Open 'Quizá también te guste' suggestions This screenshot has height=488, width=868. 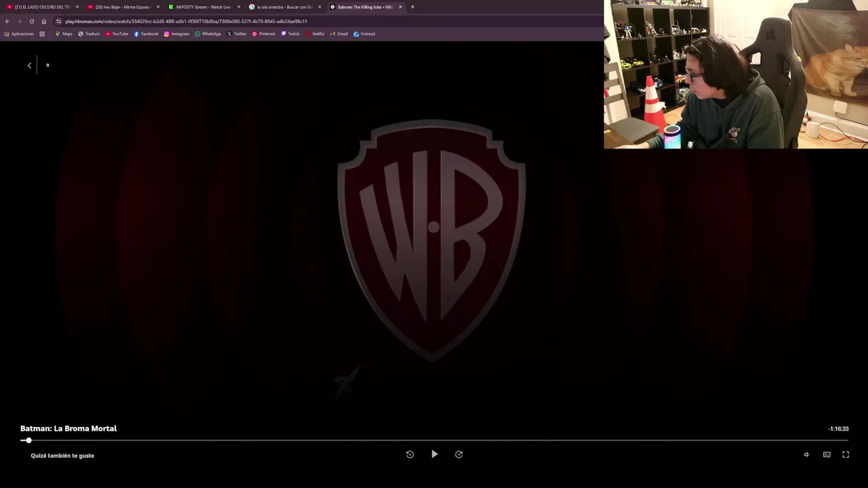point(62,455)
